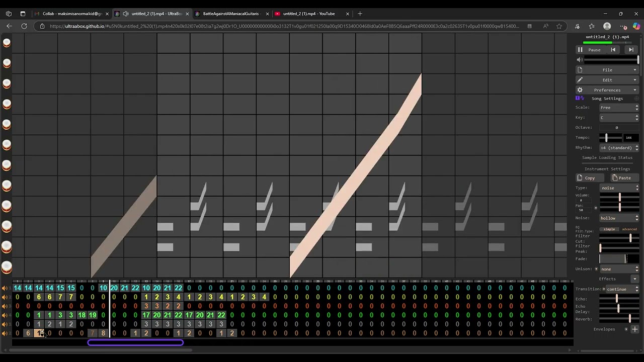Switch to the Collab browser tab
Viewport: 644px width, 362px height.
click(x=72, y=14)
